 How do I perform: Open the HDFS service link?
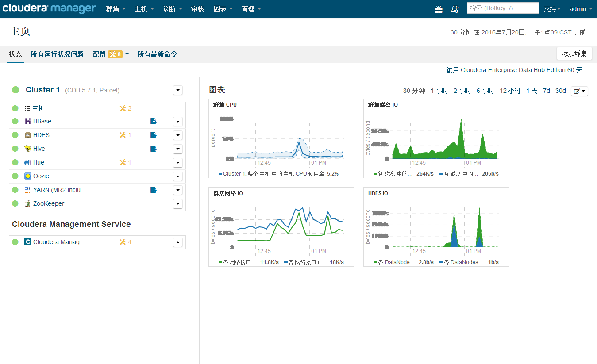pos(41,135)
